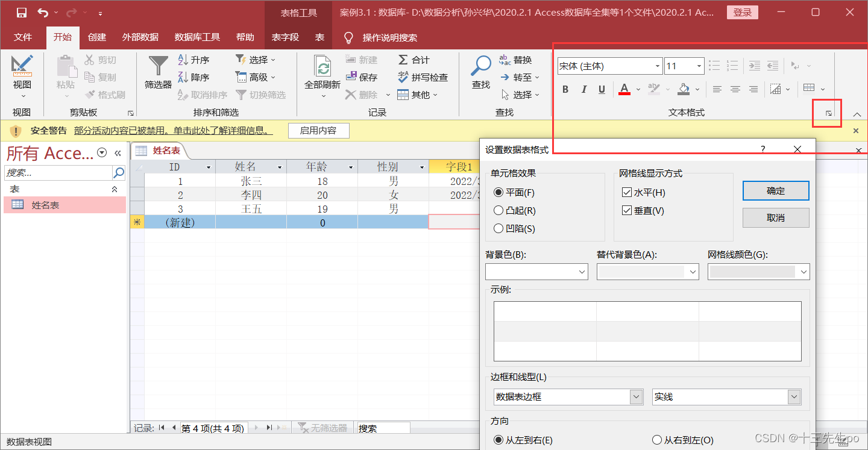The width and height of the screenshot is (868, 450).
Task: Collapse the 表 group in navigation pane
Action: pyautogui.click(x=115, y=189)
